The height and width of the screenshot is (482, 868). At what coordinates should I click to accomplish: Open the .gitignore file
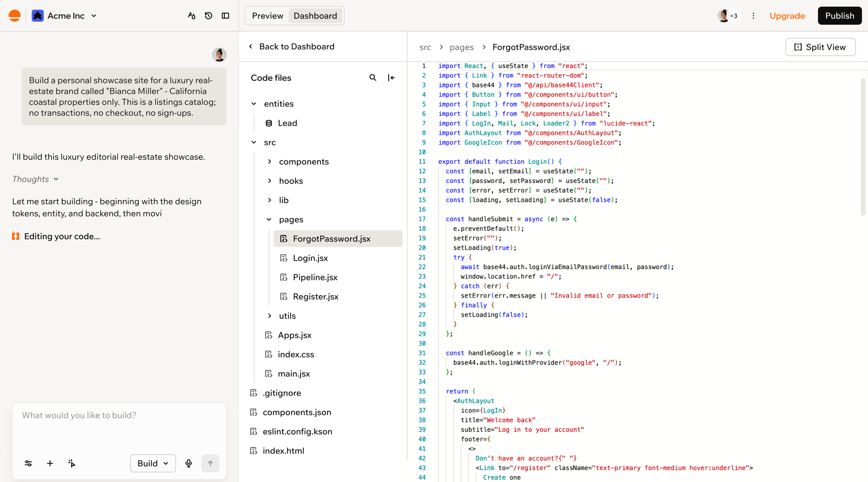282,393
